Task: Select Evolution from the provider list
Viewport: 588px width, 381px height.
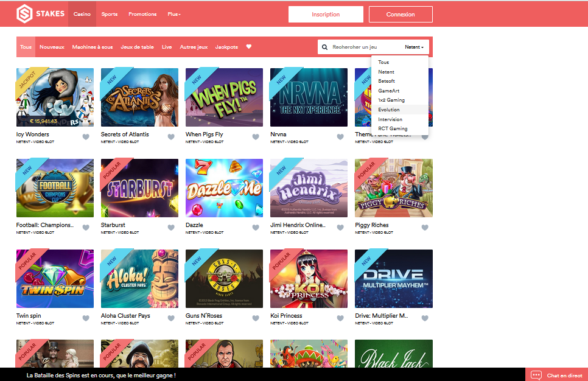Action: (388, 110)
